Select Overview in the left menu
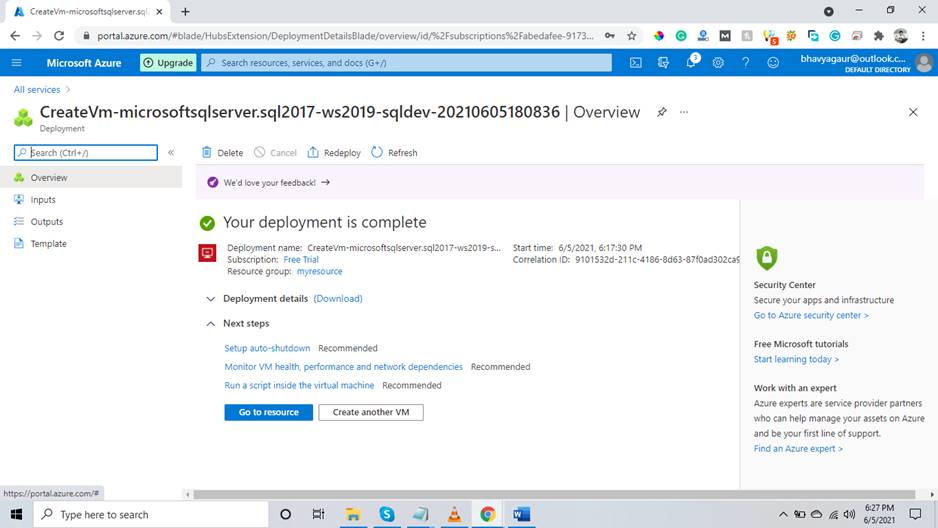Viewport: 938px width, 528px height. (91, 178)
